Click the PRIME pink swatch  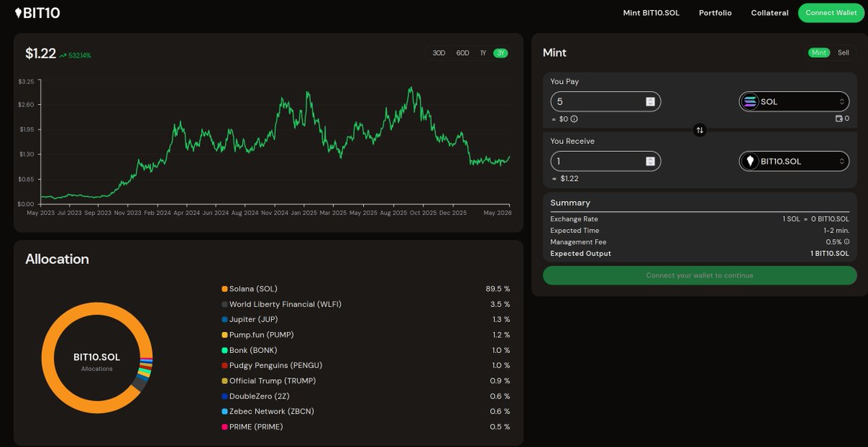click(225, 427)
